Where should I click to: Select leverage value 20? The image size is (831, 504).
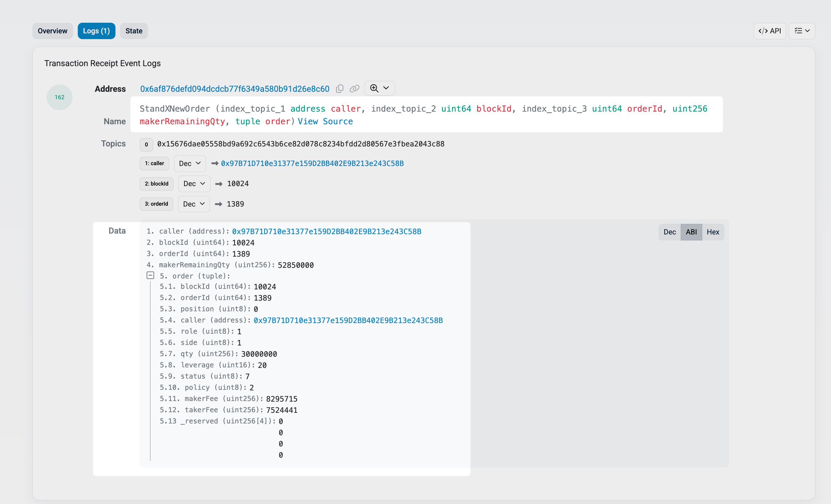tap(262, 365)
